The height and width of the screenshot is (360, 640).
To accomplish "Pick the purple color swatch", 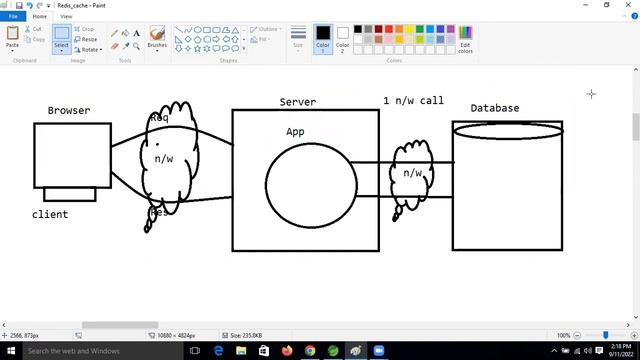I will click(x=451, y=29).
